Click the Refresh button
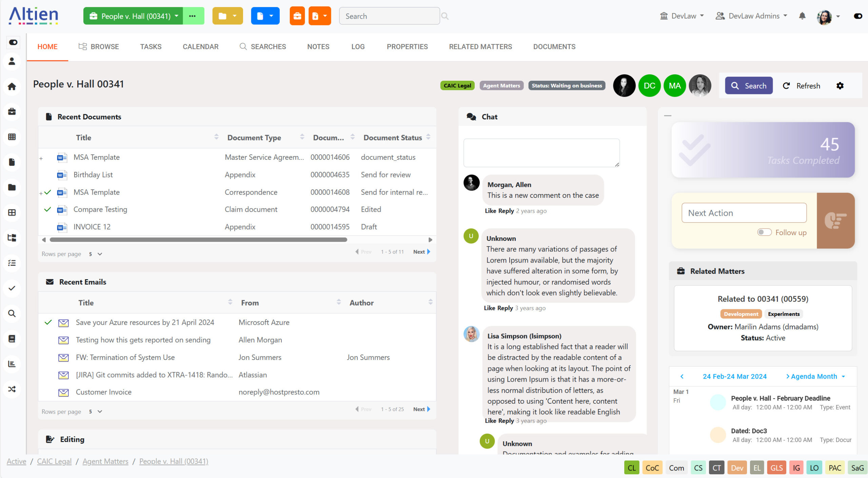 (x=802, y=86)
